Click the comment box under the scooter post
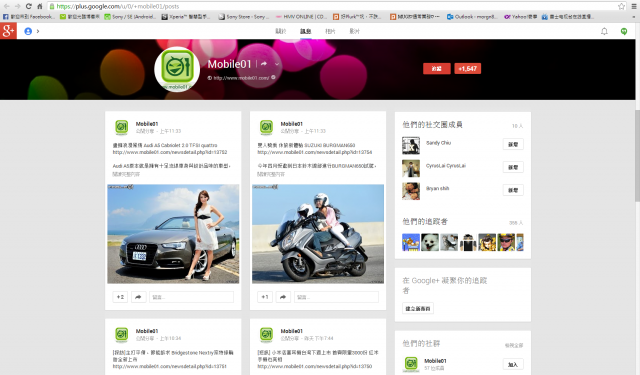Viewport: 640px width, 375px height. (x=336, y=297)
